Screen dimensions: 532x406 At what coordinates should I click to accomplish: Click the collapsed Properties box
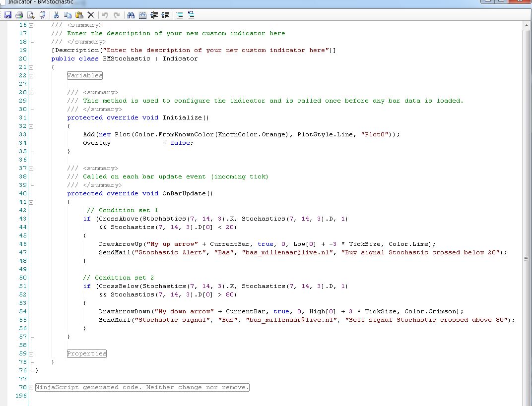coord(87,354)
